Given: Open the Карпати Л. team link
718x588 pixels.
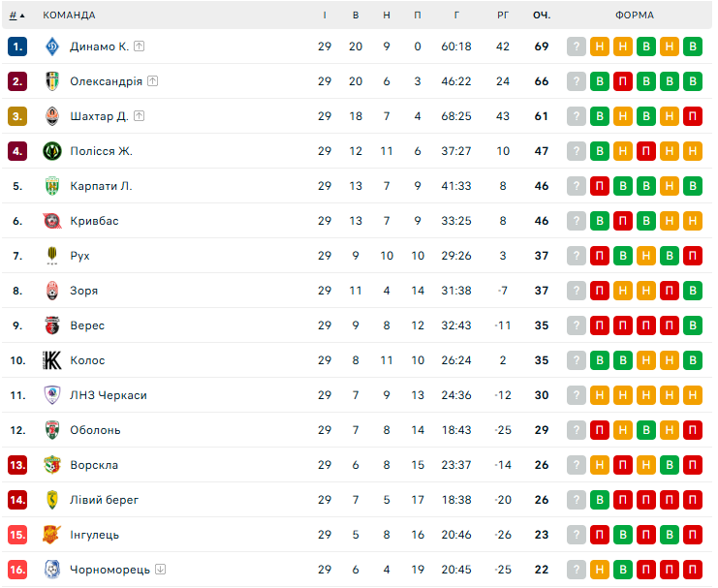Looking at the screenshot, I should [101, 186].
